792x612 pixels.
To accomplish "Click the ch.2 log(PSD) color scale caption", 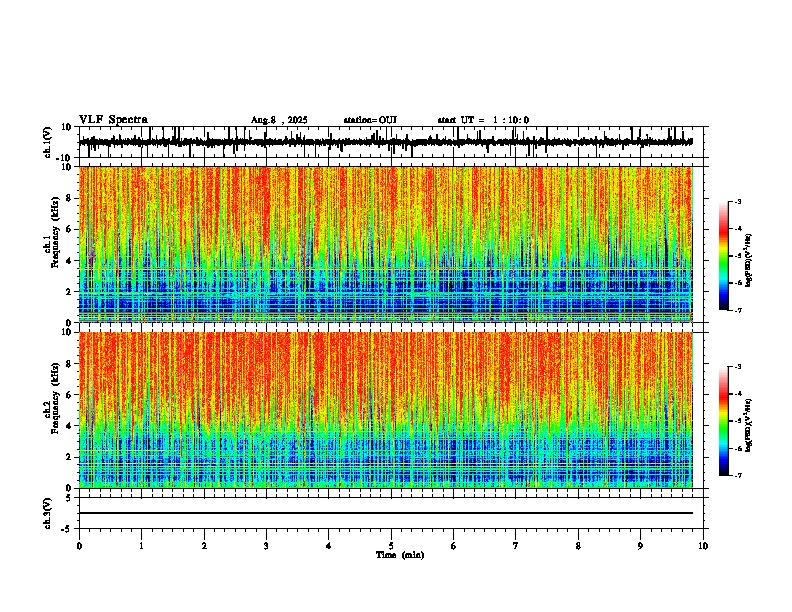I will (x=749, y=425).
